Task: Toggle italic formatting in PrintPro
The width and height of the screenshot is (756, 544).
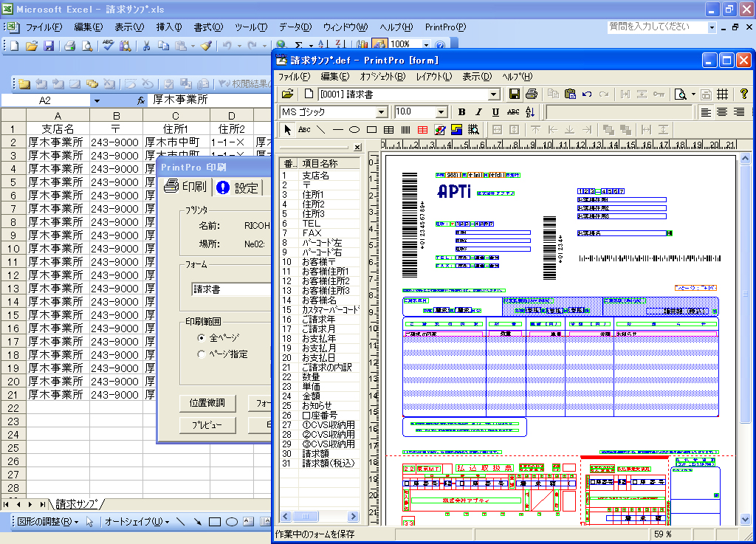Action: (478, 111)
